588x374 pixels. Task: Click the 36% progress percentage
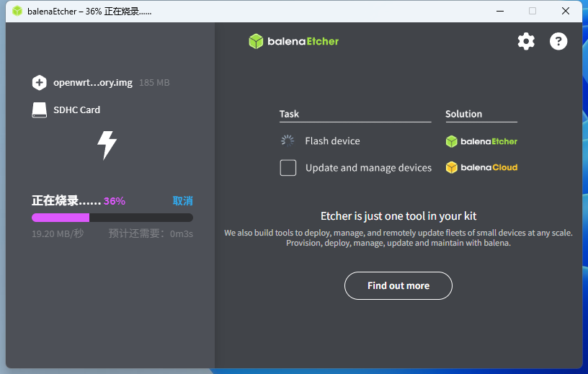click(115, 201)
